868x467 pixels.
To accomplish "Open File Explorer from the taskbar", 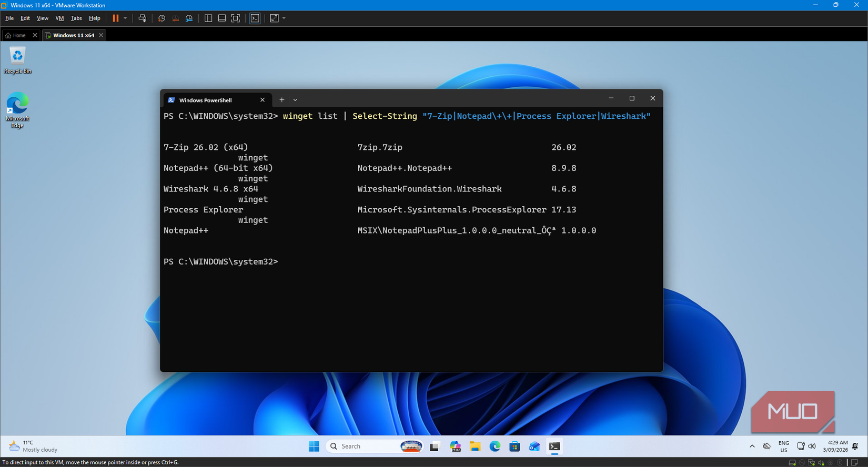I will point(475,446).
